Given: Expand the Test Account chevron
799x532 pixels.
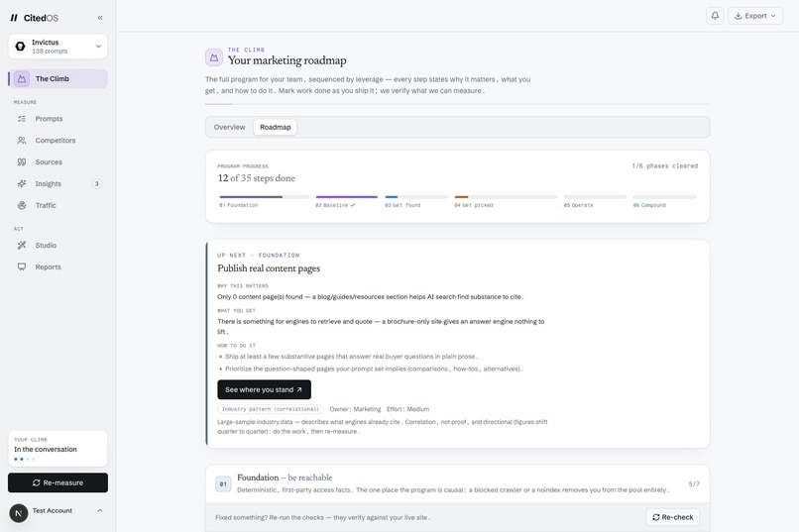Looking at the screenshot, I should tap(100, 510).
